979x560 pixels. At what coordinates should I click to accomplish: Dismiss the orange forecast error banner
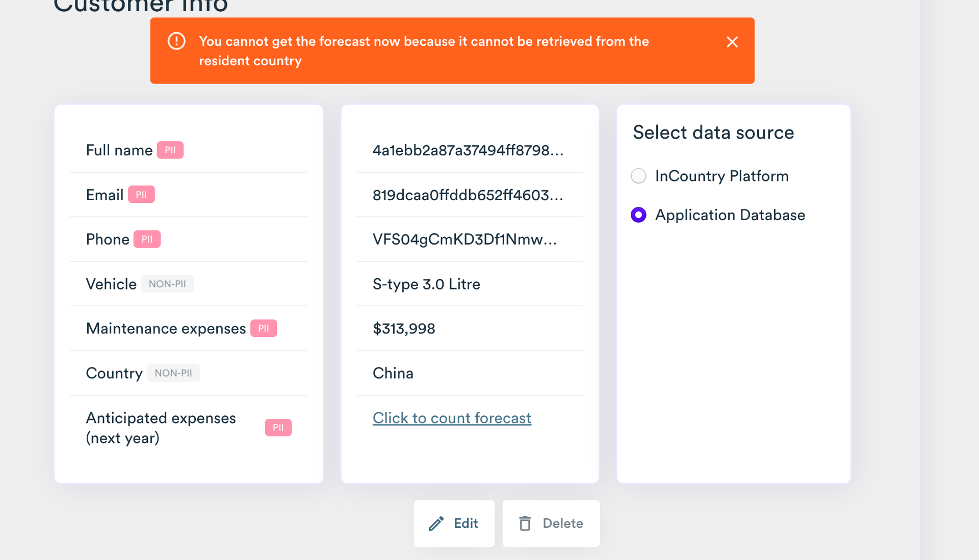pyautogui.click(x=732, y=42)
